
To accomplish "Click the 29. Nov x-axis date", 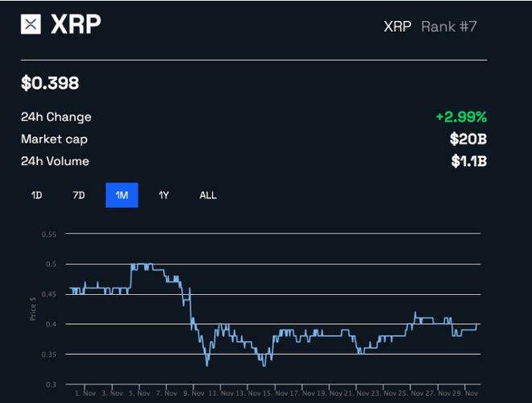I will (465, 393).
